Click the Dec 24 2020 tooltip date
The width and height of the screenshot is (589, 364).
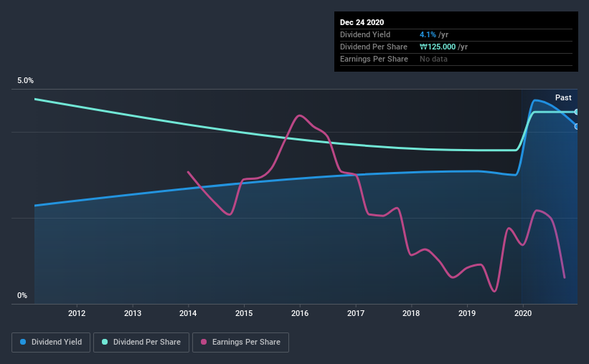point(362,22)
